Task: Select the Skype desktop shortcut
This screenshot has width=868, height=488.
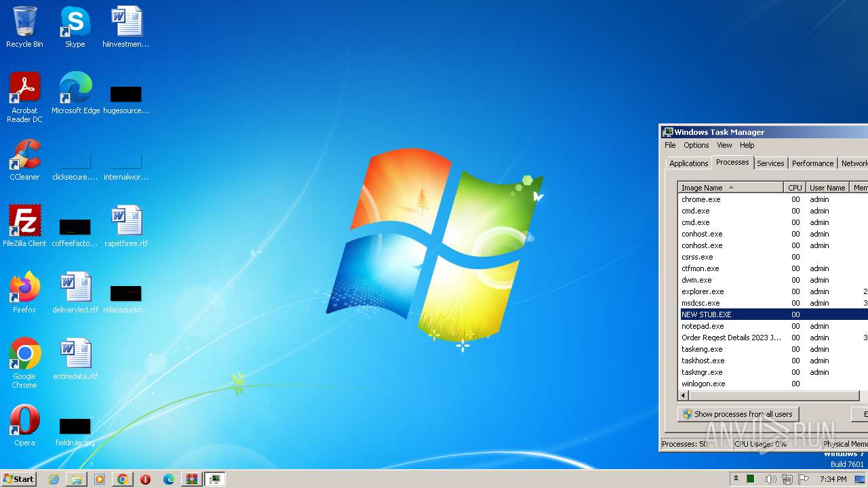Action: coord(75,27)
